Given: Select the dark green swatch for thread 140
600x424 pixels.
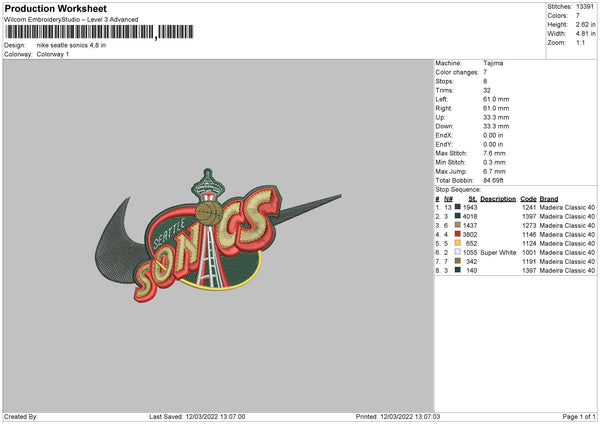Looking at the screenshot, I should pyautogui.click(x=457, y=270).
